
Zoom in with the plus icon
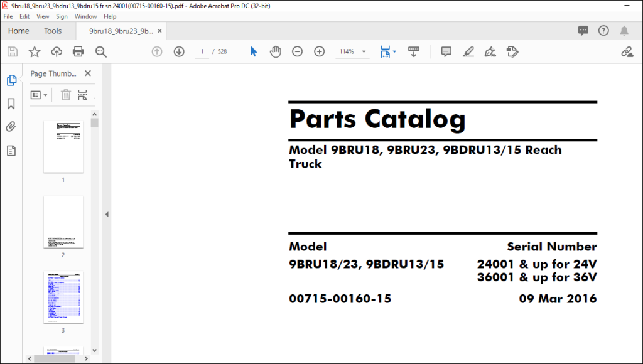[319, 51]
